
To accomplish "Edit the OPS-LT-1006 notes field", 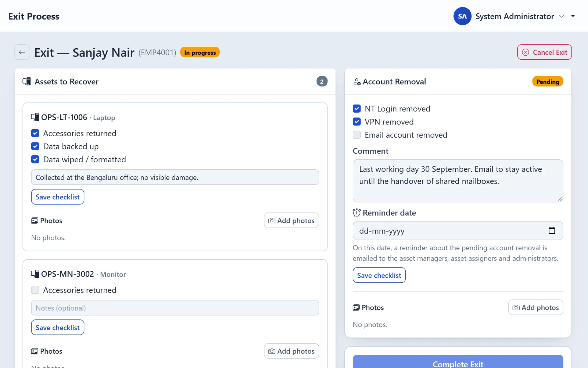I will pyautogui.click(x=175, y=177).
